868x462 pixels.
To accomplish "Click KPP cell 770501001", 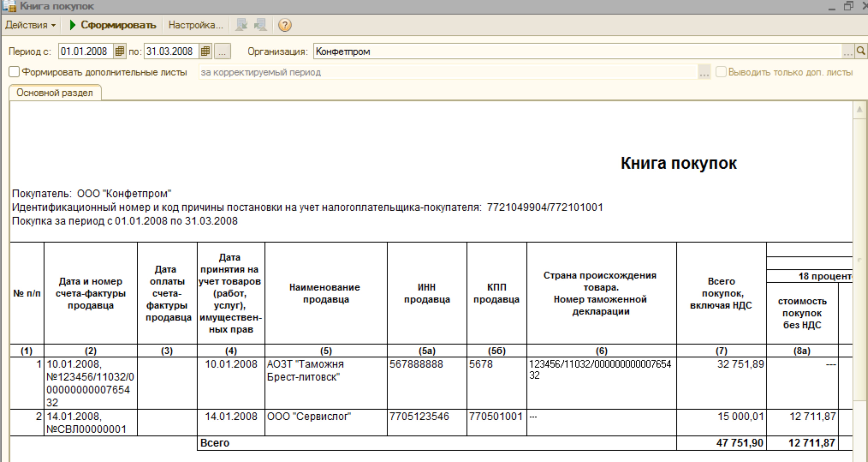I will point(497,423).
